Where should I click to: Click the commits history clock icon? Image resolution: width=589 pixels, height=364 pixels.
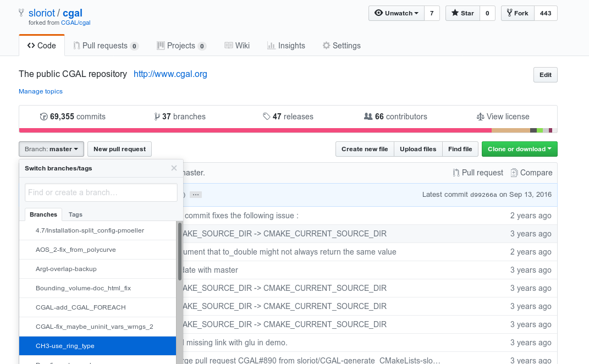point(43,117)
